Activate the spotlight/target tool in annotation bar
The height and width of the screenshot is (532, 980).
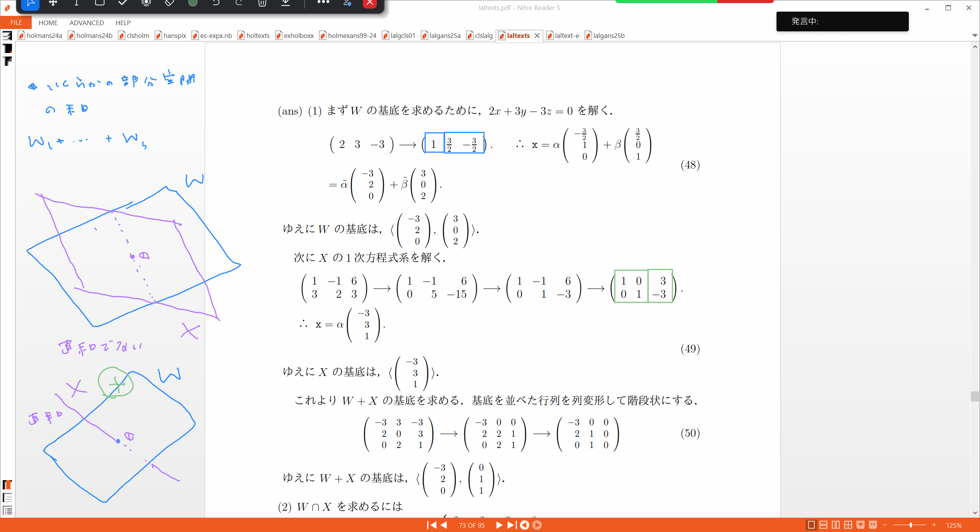coord(146,3)
